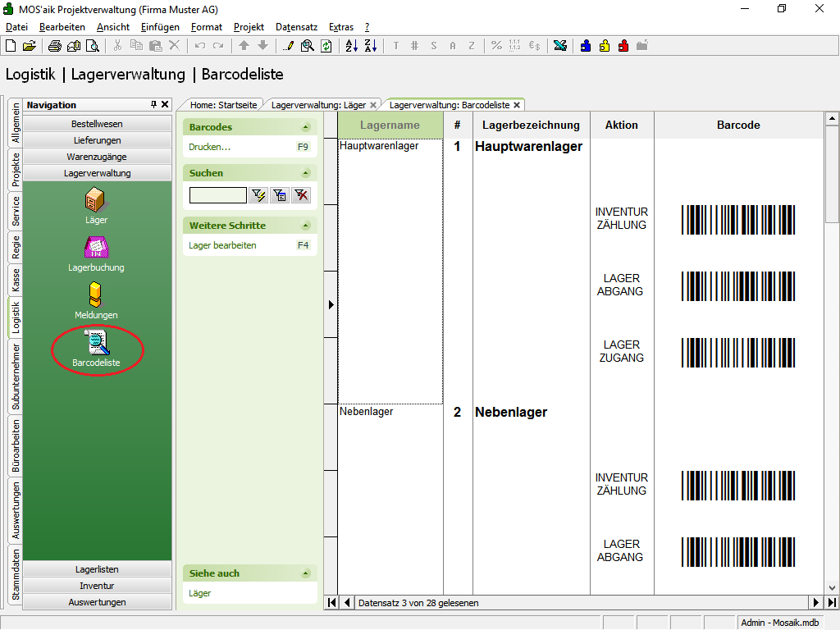Open the Projekt menu
The height and width of the screenshot is (630, 840).
(x=249, y=27)
